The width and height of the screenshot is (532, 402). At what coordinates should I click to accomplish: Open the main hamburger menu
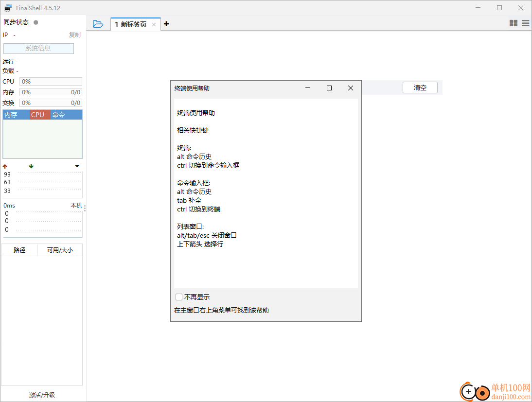click(x=525, y=23)
